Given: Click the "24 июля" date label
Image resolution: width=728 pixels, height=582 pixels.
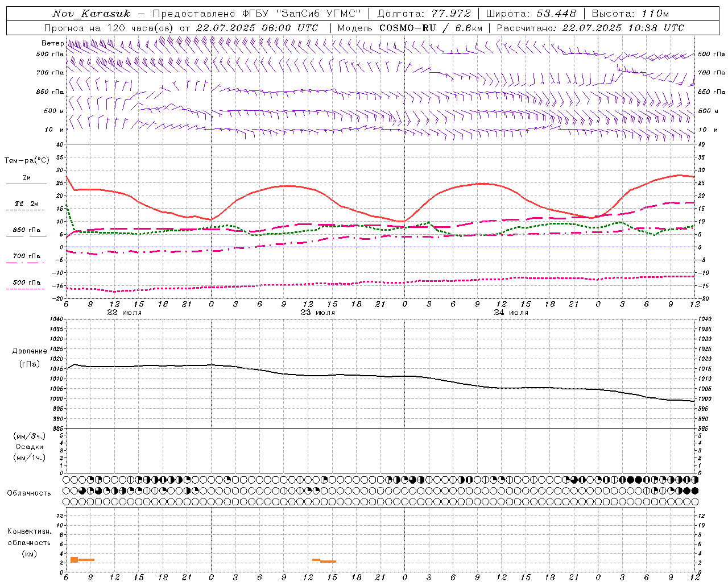Looking at the screenshot, I should click(x=511, y=313).
